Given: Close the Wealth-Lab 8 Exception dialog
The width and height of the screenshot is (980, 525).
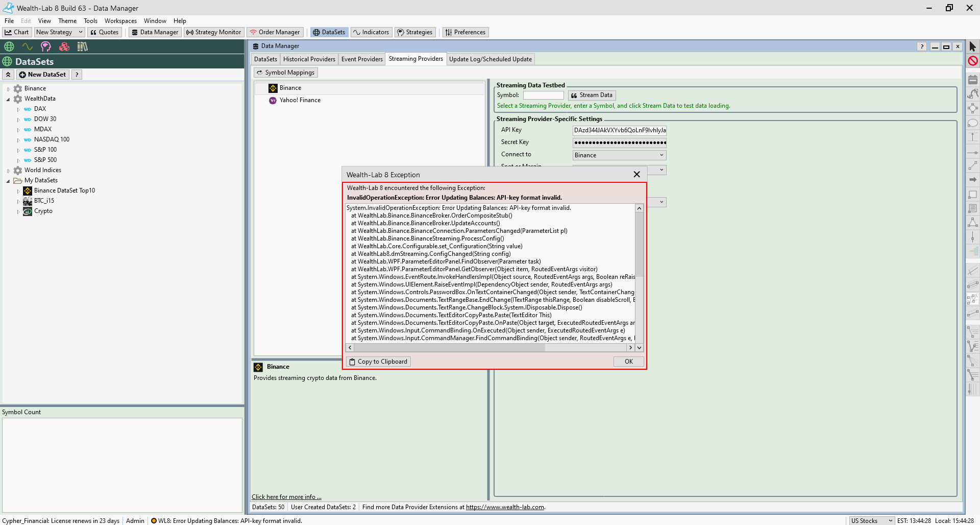Looking at the screenshot, I should [636, 175].
